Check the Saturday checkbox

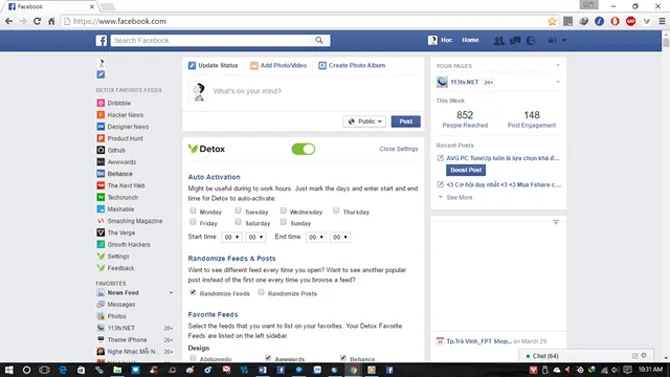[238, 222]
